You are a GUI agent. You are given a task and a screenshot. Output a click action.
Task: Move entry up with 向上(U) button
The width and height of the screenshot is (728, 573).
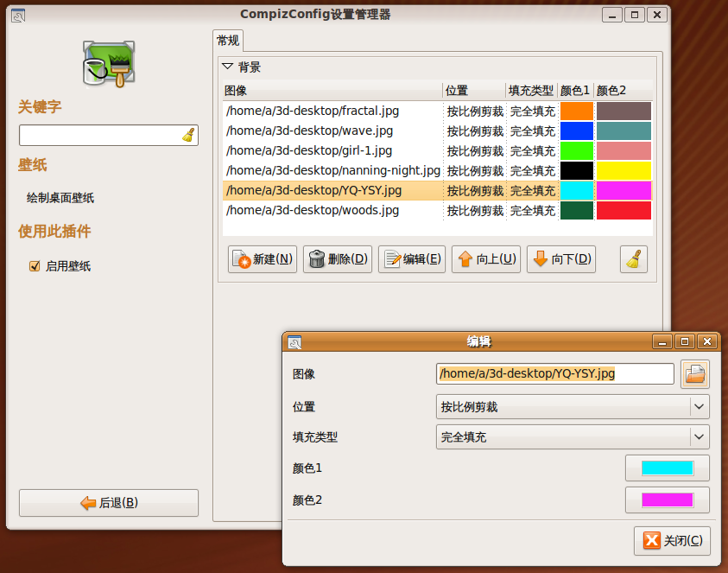click(486, 259)
